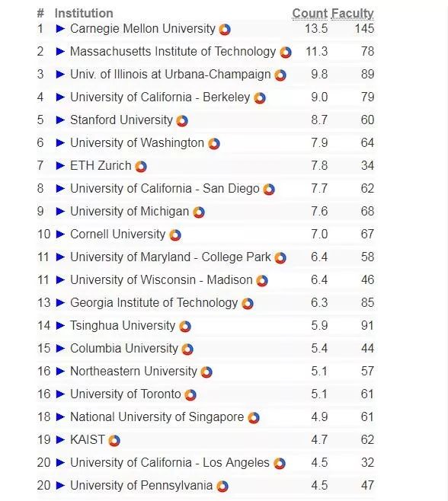The height and width of the screenshot is (501, 448).
Task: Expand the National University of Singapore row
Action: pos(60,417)
